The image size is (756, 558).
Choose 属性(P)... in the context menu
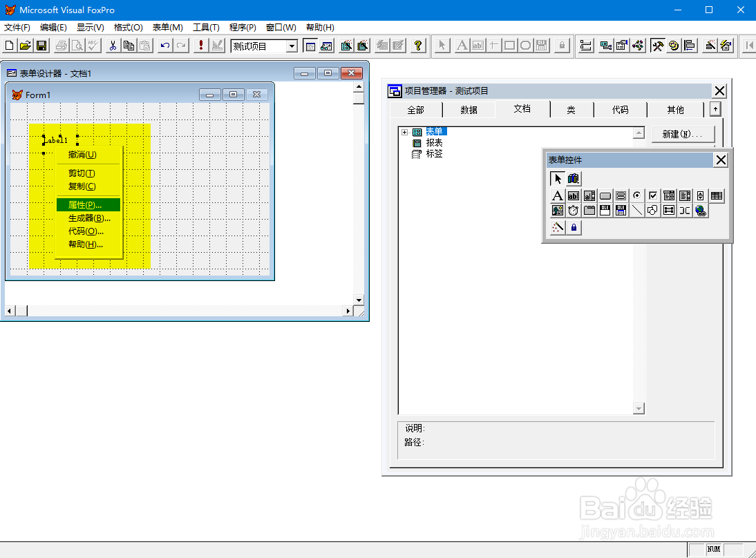(x=88, y=205)
